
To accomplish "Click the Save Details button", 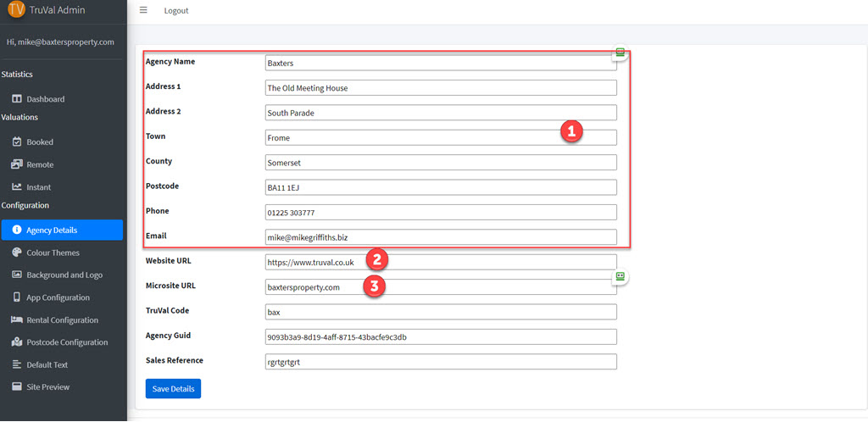I will point(173,389).
